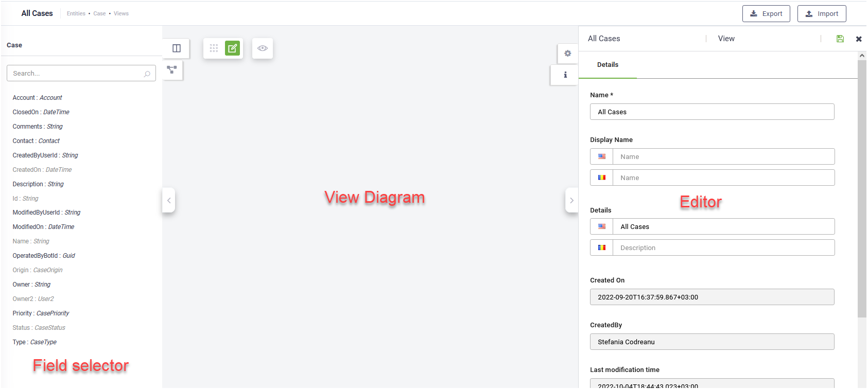Click the search magnifier icon
The width and height of the screenshot is (868, 389).
pos(147,74)
